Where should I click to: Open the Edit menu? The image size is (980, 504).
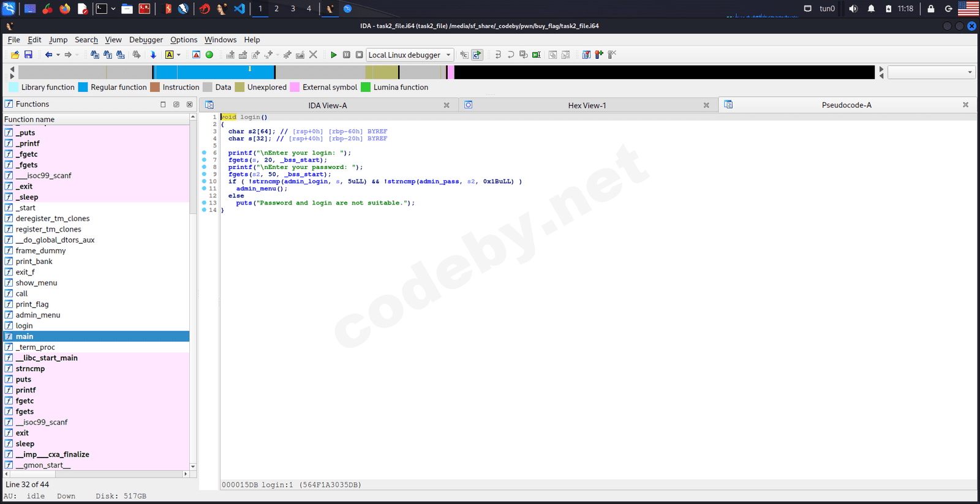point(34,40)
